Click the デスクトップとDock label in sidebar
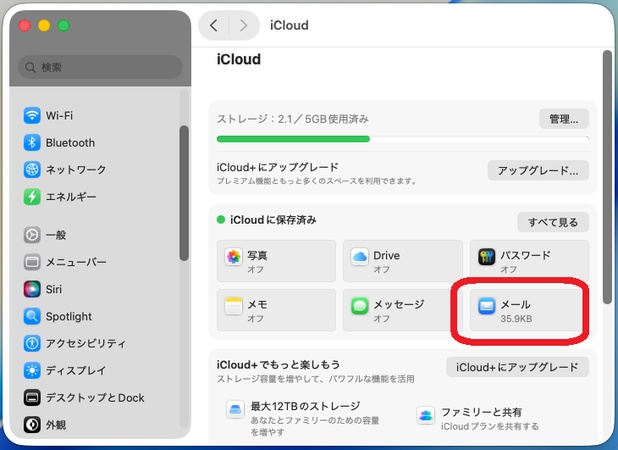 click(95, 398)
